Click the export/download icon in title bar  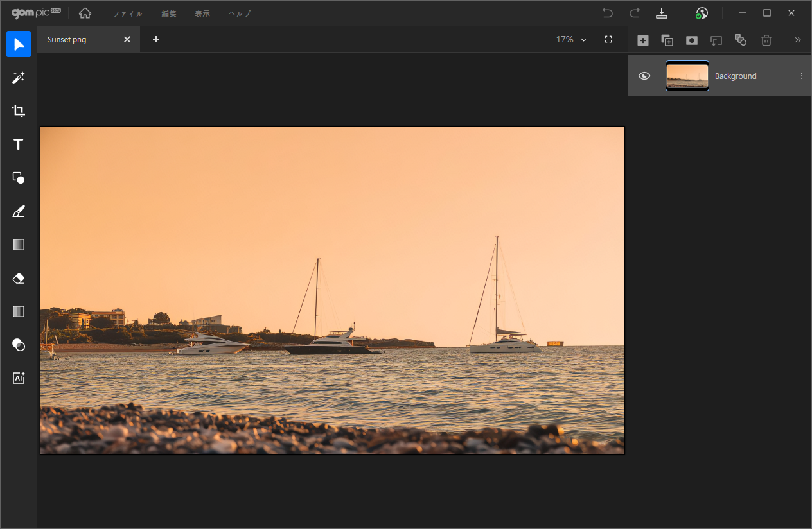tap(661, 13)
